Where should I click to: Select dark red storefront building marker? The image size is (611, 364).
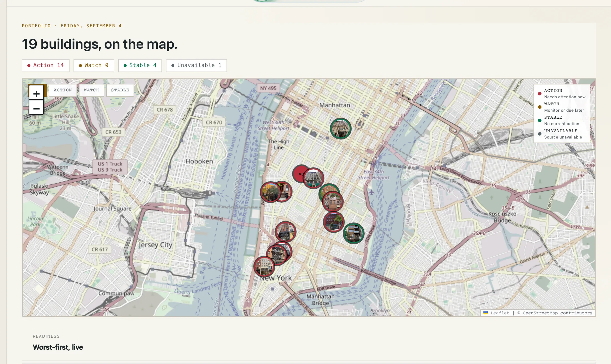coord(334,222)
